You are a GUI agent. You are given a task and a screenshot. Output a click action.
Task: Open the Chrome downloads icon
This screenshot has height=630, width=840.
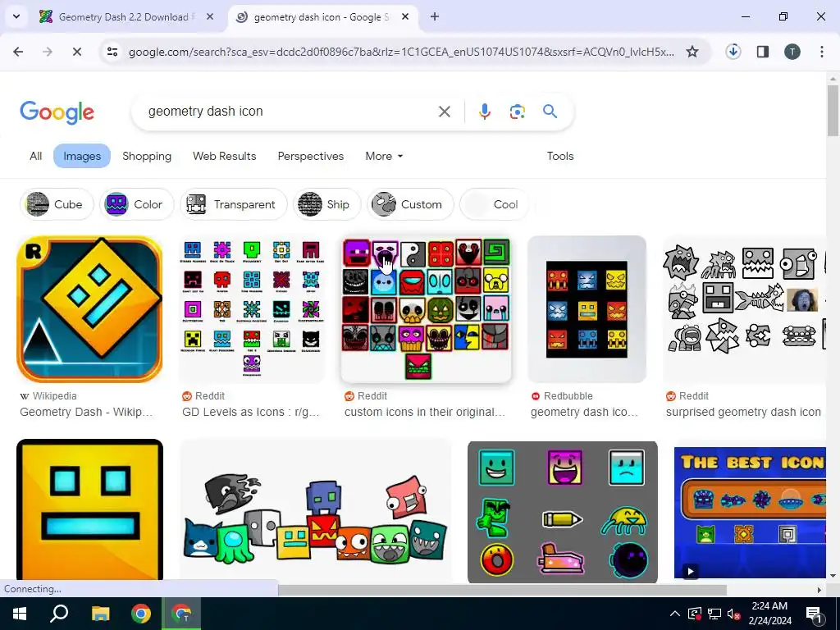click(x=733, y=52)
